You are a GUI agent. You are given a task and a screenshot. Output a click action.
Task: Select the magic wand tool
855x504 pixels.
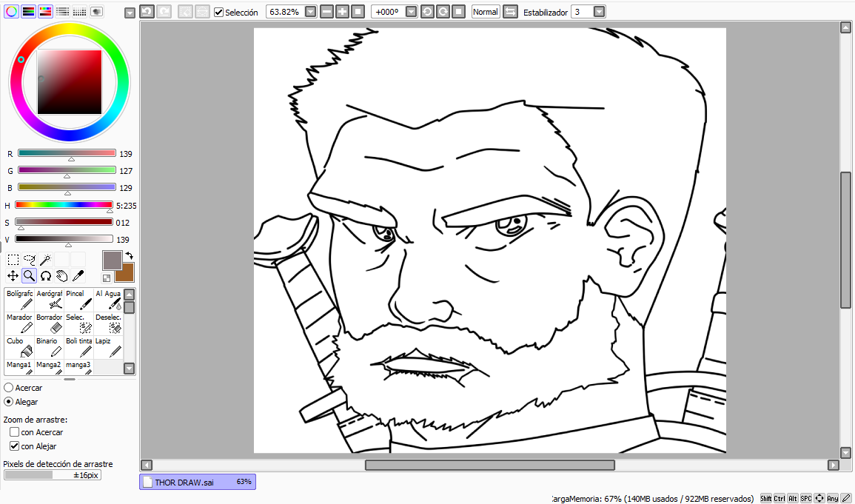tap(46, 260)
